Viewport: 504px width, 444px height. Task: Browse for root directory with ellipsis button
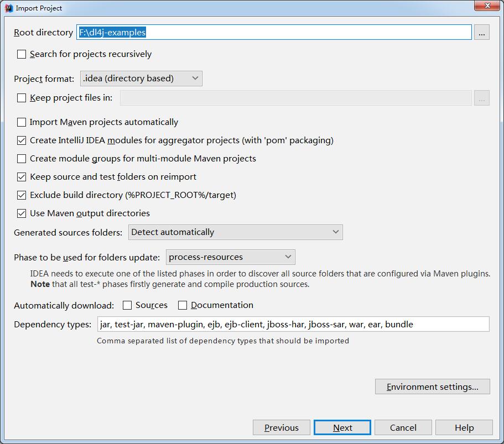[481, 32]
